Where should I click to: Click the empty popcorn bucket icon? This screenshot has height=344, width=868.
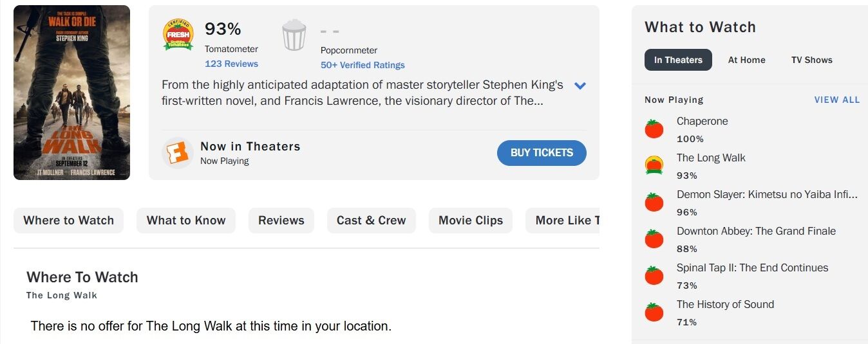(x=294, y=35)
